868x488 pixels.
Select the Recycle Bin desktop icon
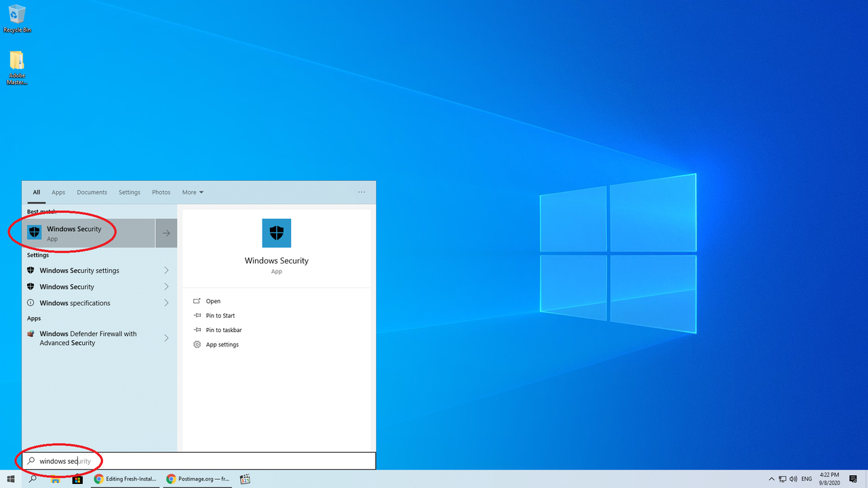17,18
